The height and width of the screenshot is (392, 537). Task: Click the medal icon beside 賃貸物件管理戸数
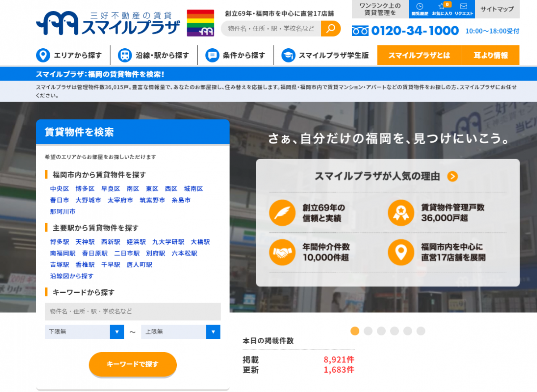tap(401, 213)
